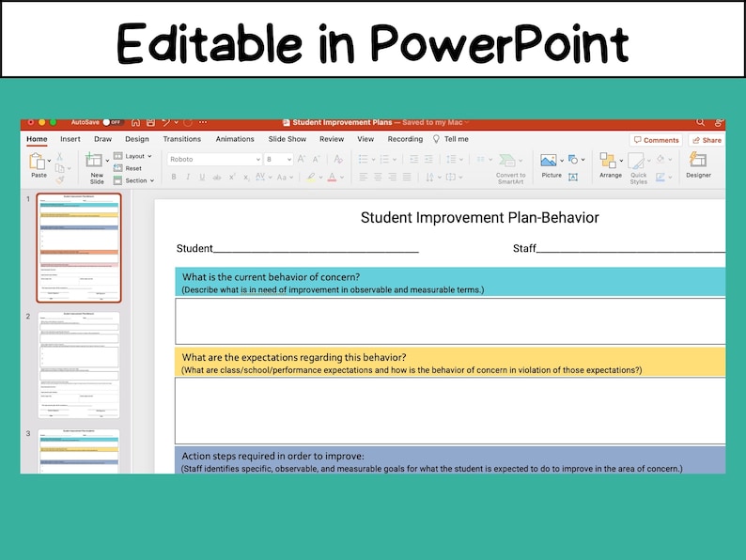Open the New Slide dropdown arrow
The image size is (746, 560).
coord(107,161)
